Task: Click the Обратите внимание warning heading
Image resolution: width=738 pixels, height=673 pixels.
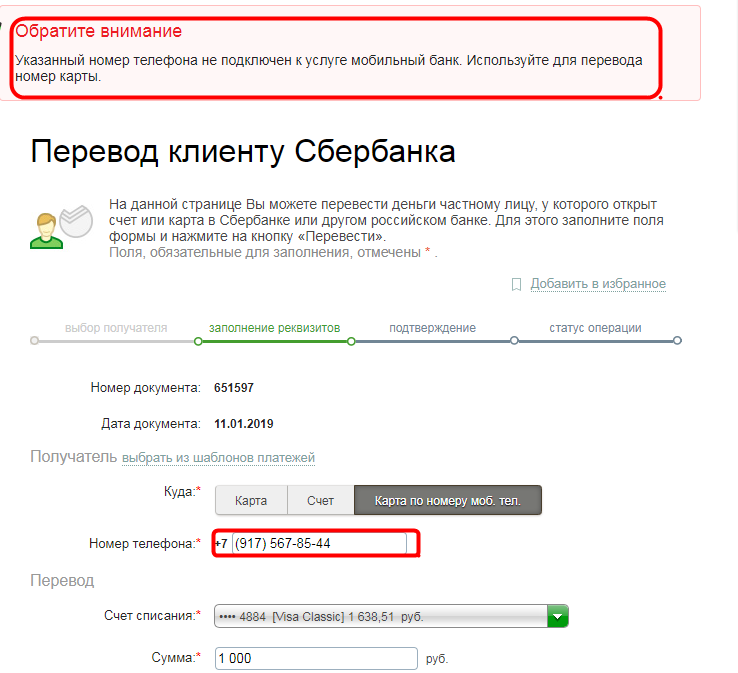Action: 98,31
